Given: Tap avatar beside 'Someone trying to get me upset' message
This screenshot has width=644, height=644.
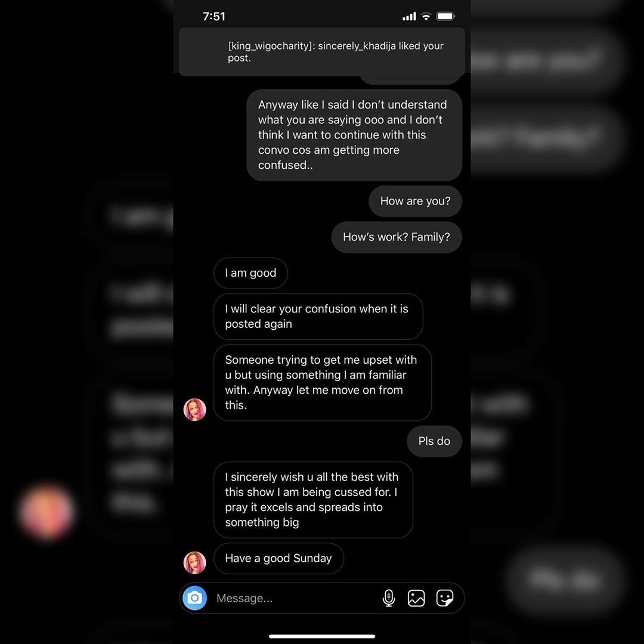Looking at the screenshot, I should tap(194, 410).
